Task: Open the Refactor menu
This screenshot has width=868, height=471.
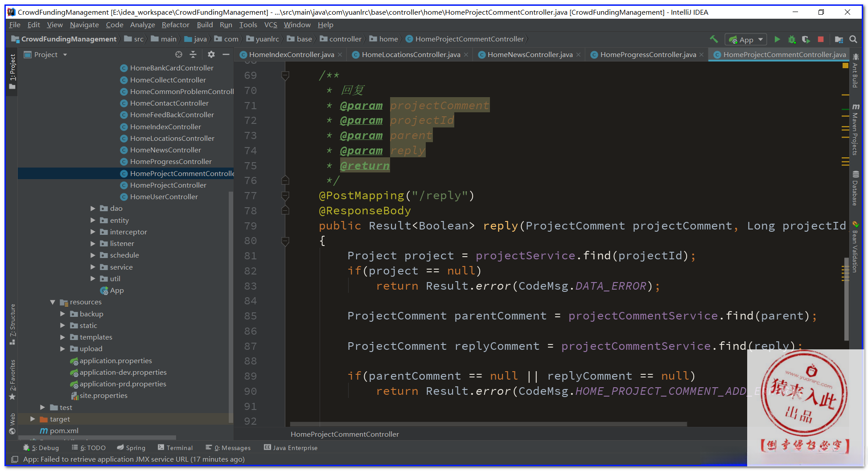Action: tap(175, 25)
